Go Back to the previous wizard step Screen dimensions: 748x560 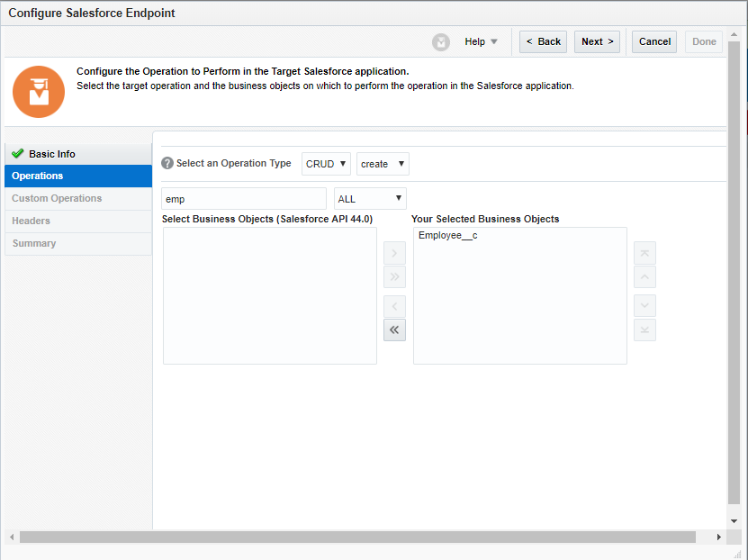(543, 42)
